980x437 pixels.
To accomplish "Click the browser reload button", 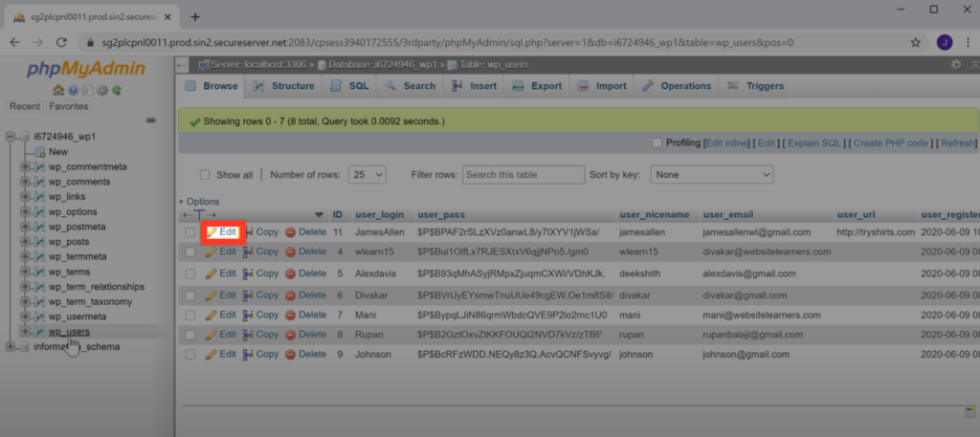I will (x=61, y=42).
